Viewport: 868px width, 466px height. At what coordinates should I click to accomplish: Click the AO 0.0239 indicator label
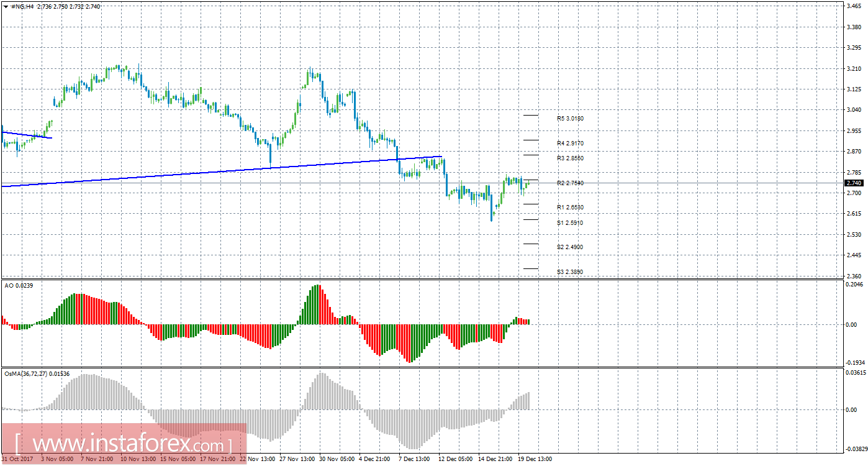pos(19,285)
